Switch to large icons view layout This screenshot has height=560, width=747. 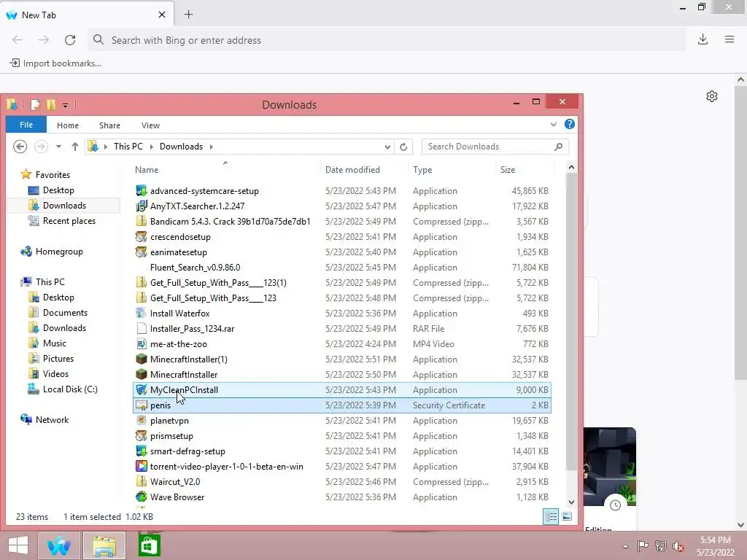pyautogui.click(x=567, y=517)
